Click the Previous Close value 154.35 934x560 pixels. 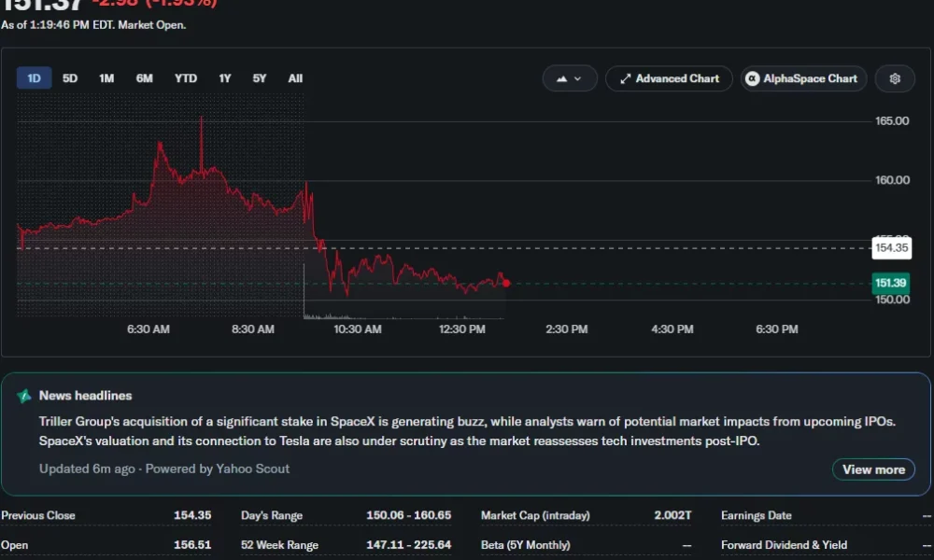(x=192, y=515)
